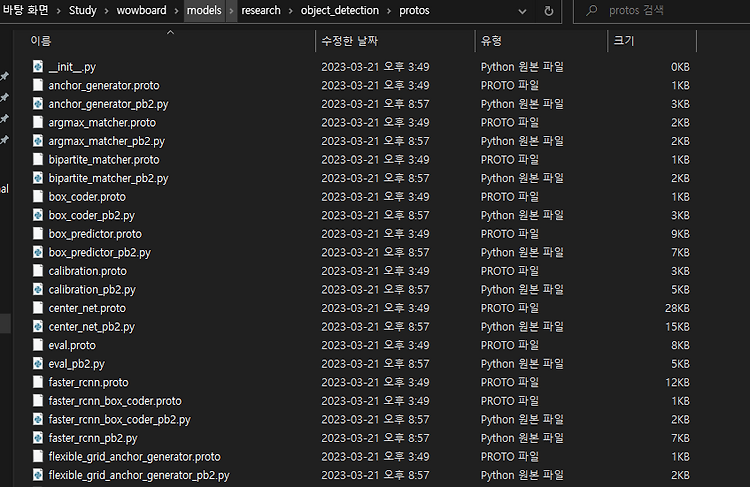This screenshot has width=750, height=487.
Task: Refresh the protos folder view
Action: (x=549, y=11)
